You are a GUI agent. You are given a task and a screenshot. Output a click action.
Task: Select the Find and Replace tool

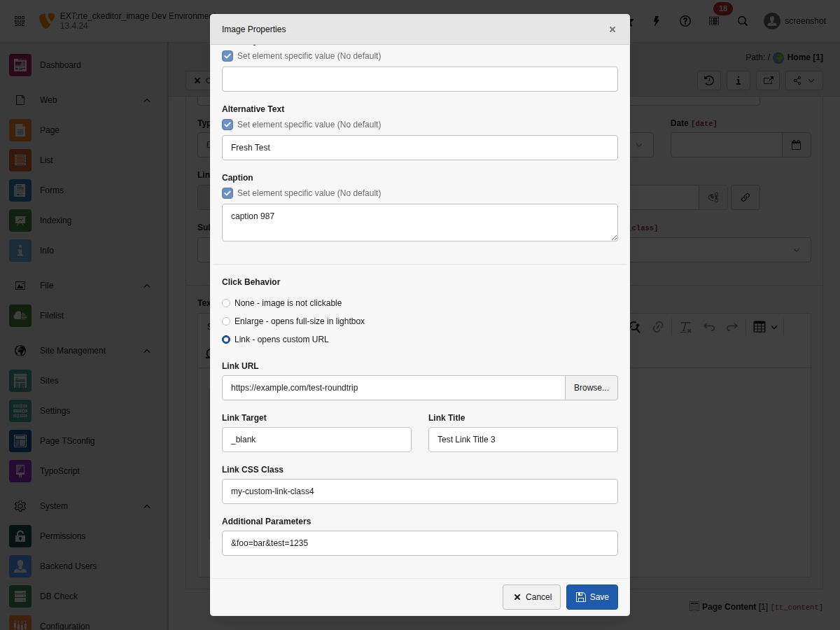tap(634, 327)
